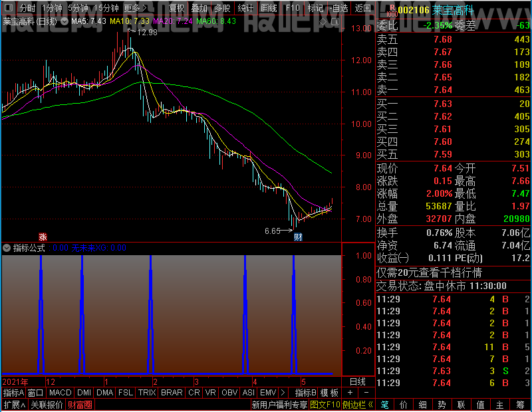Select the 窗口 tab
532x412 pixels.
36,393
